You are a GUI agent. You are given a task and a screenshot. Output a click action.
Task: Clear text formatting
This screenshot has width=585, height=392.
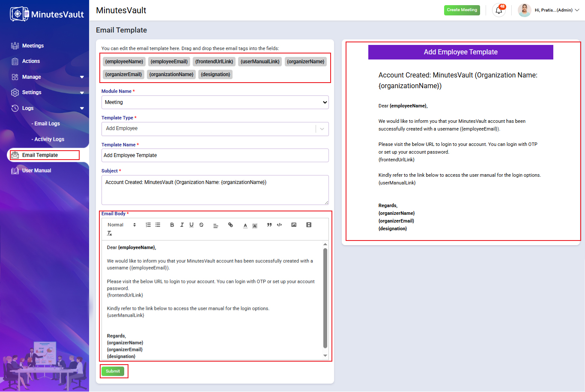110,234
